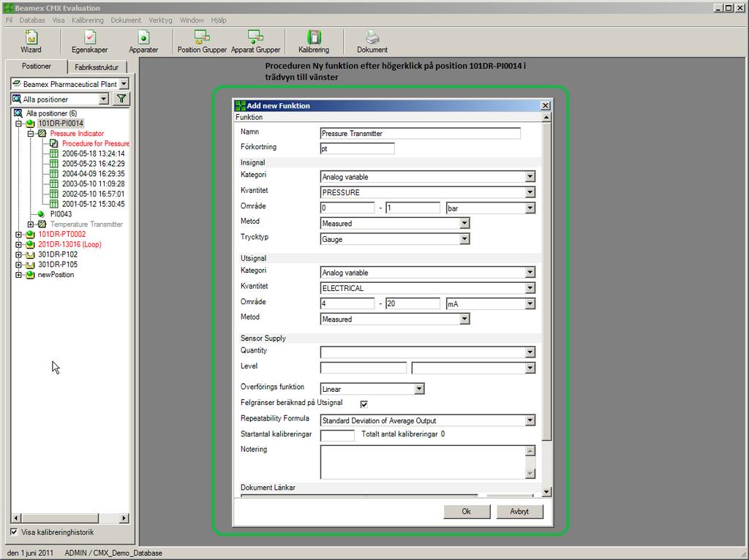The width and height of the screenshot is (749, 560).
Task: Select Procedure for Pressure tree node
Action: (x=96, y=144)
